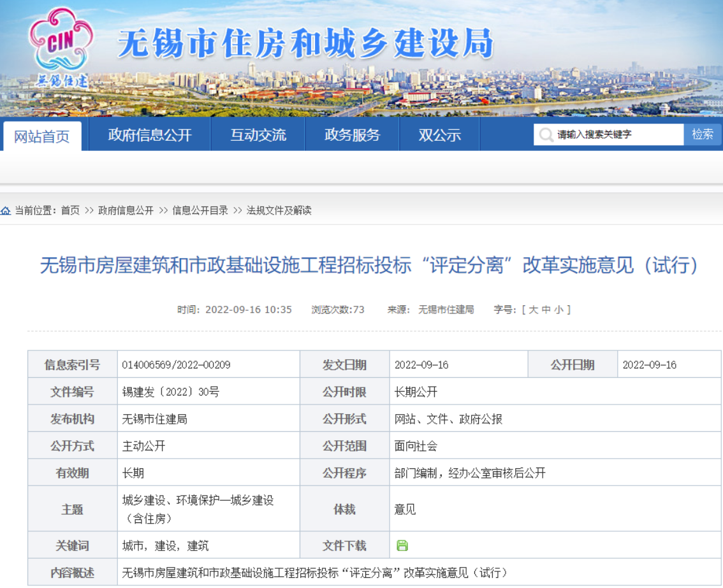Click the magnifier icon in search box
Image resolution: width=723 pixels, height=588 pixels.
click(x=546, y=135)
